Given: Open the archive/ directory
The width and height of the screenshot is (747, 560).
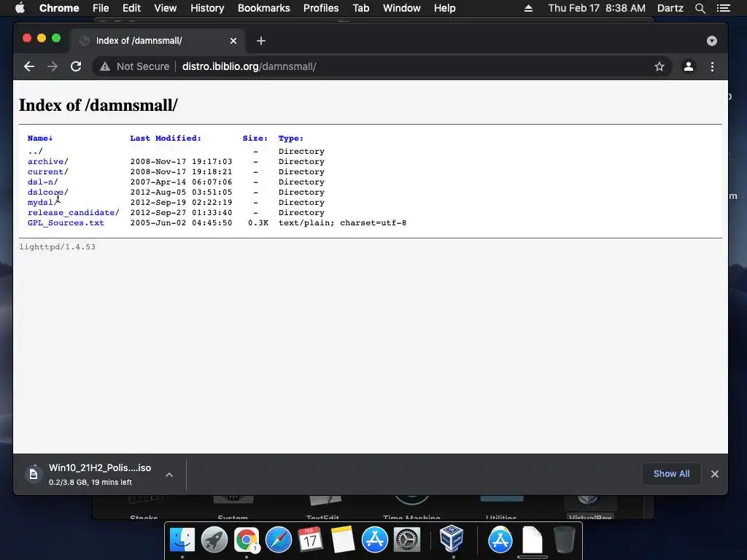Looking at the screenshot, I should pyautogui.click(x=47, y=161).
